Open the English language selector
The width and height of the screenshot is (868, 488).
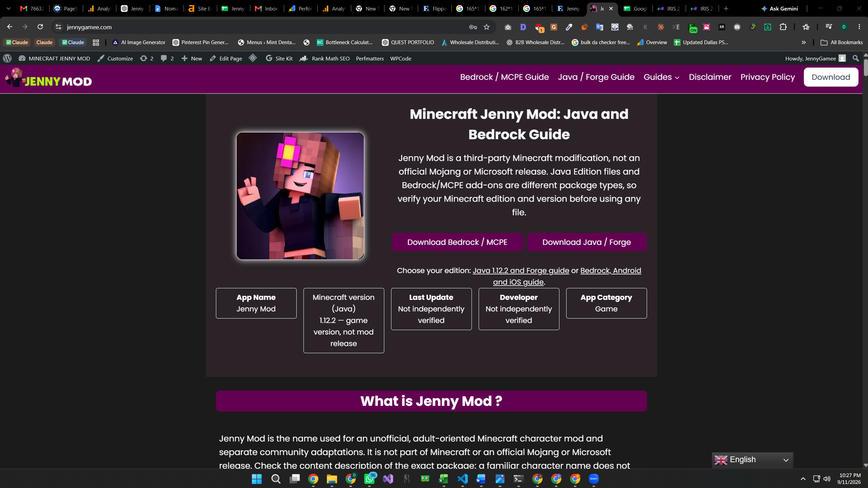tap(752, 460)
